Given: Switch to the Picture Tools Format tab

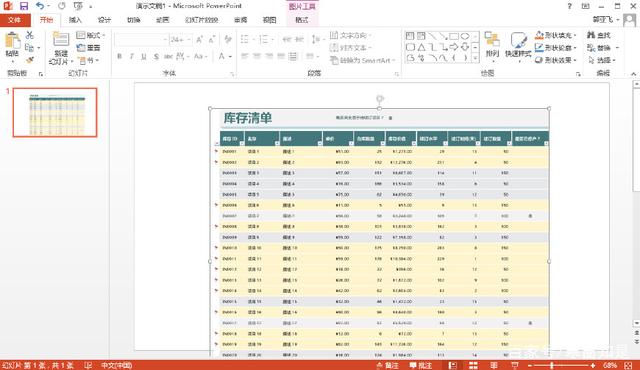Looking at the screenshot, I should pos(302,20).
